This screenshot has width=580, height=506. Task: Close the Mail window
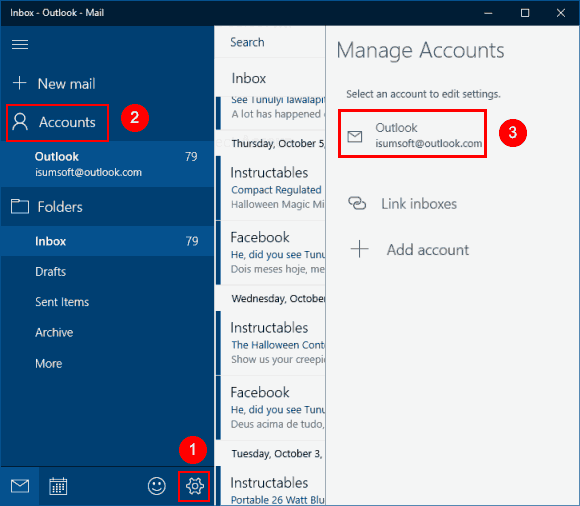click(561, 13)
